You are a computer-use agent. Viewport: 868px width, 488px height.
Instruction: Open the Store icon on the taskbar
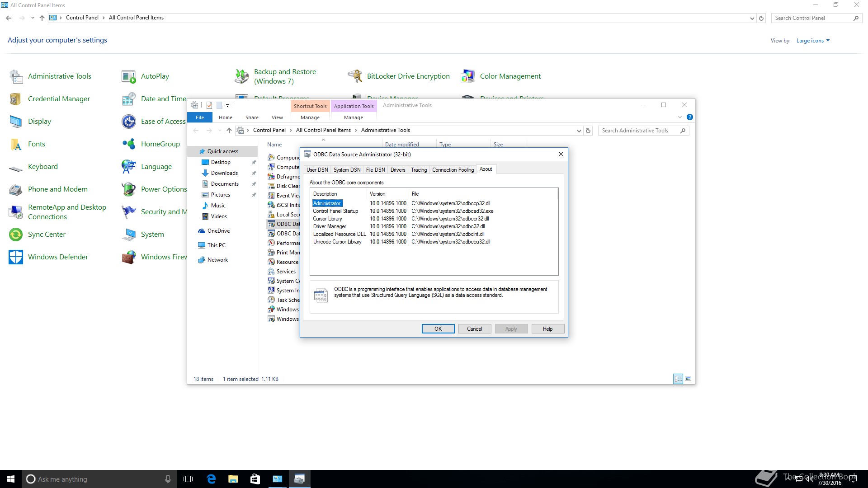tap(255, 479)
